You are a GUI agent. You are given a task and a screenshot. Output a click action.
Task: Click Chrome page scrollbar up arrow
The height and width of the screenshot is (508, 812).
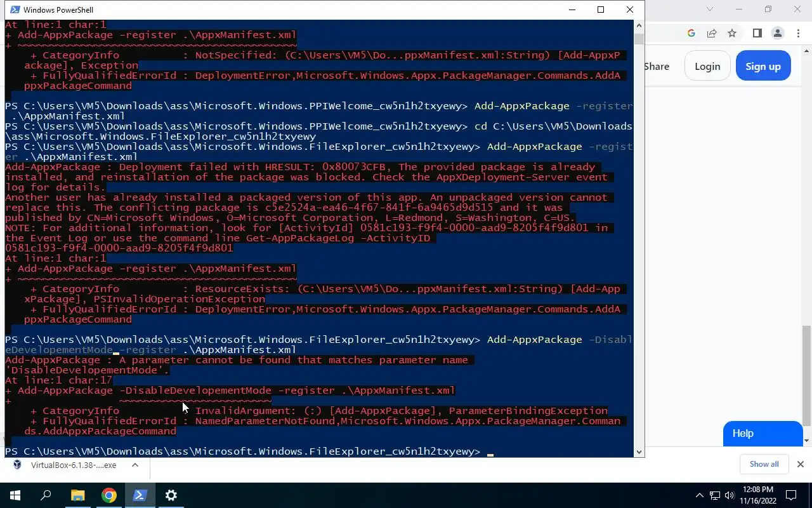807,50
